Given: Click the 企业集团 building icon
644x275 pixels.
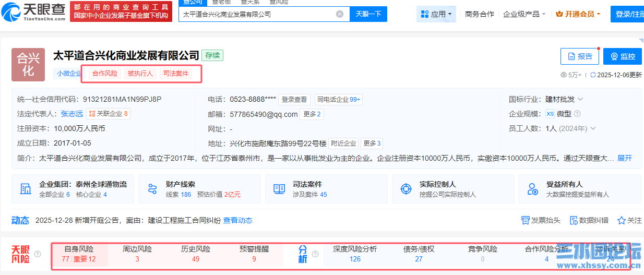Looking at the screenshot, I should pyautogui.click(x=26, y=189).
